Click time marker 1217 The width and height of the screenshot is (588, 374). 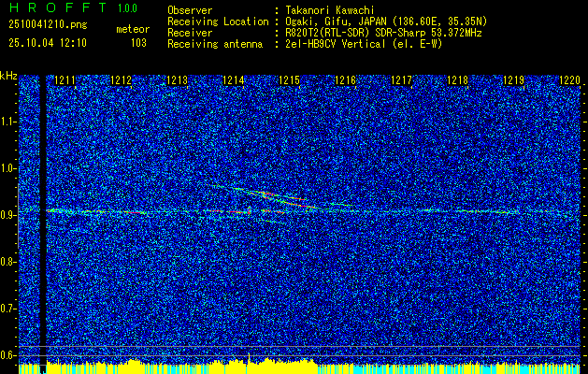401,80
